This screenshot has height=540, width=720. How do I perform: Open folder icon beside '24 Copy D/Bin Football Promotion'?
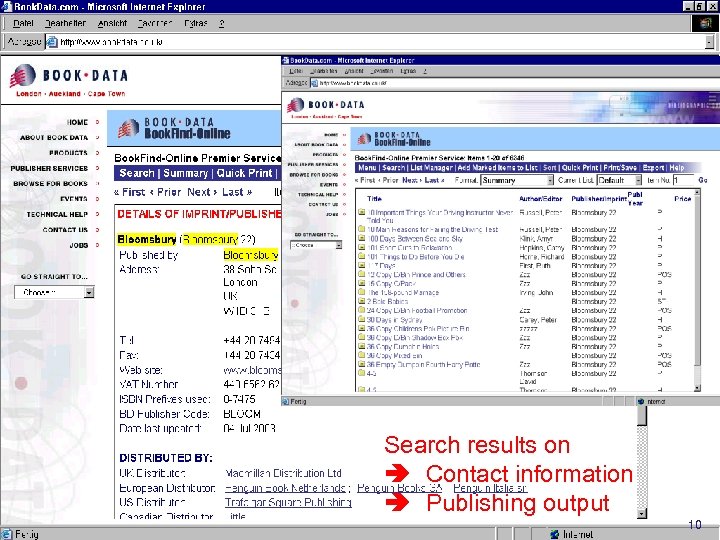[361, 310]
